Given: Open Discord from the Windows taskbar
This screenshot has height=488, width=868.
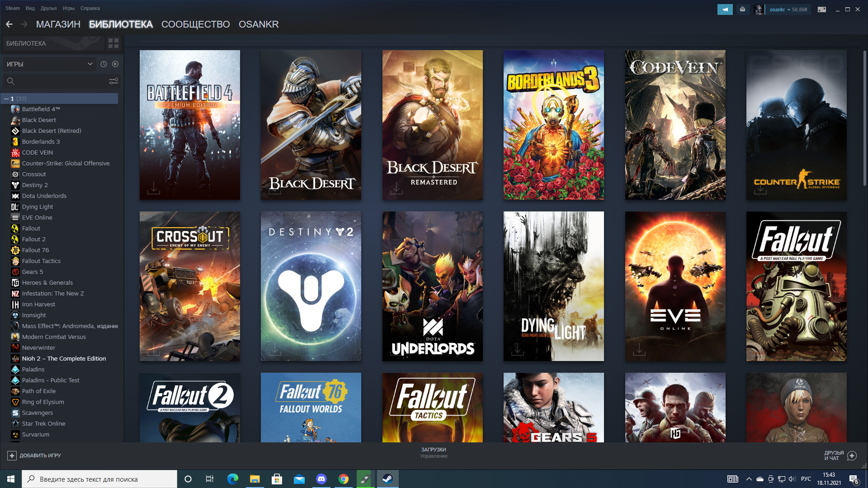Looking at the screenshot, I should pos(321,479).
